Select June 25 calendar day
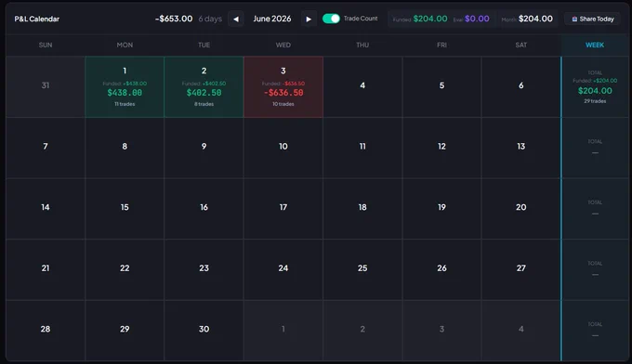Viewport: 632px width, 364px height. point(362,269)
